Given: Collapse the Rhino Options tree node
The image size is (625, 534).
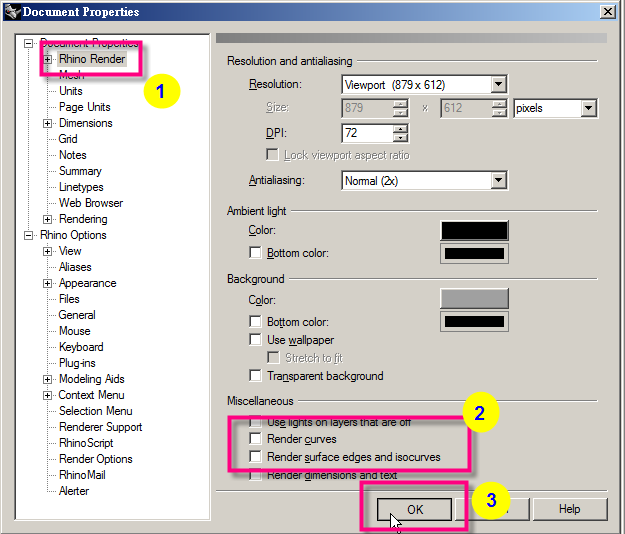Looking at the screenshot, I should tap(28, 236).
